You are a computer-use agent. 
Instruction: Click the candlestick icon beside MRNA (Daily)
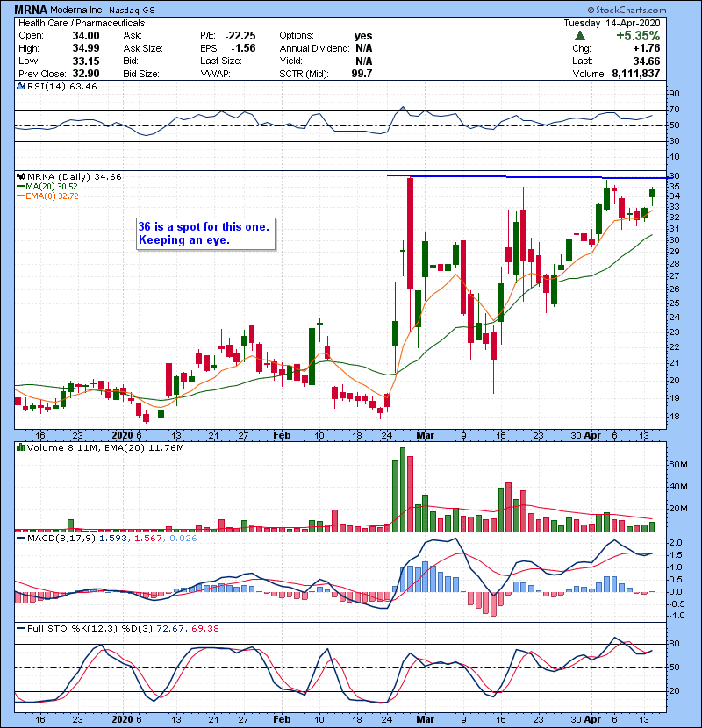pos(20,176)
